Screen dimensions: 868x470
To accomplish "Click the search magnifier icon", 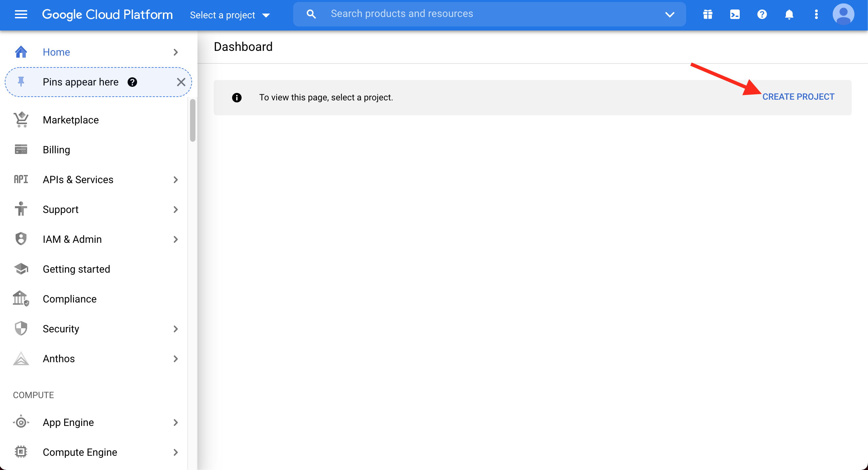I will click(x=311, y=14).
